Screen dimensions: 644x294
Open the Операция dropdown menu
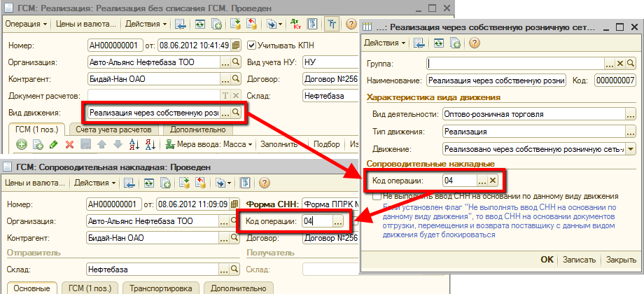pyautogui.click(x=27, y=24)
